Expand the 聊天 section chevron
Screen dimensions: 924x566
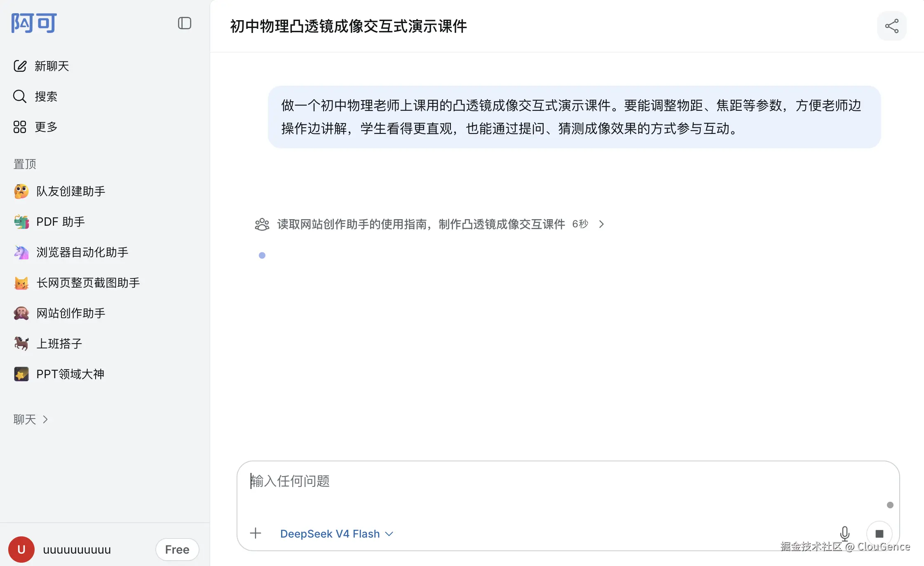(x=45, y=419)
